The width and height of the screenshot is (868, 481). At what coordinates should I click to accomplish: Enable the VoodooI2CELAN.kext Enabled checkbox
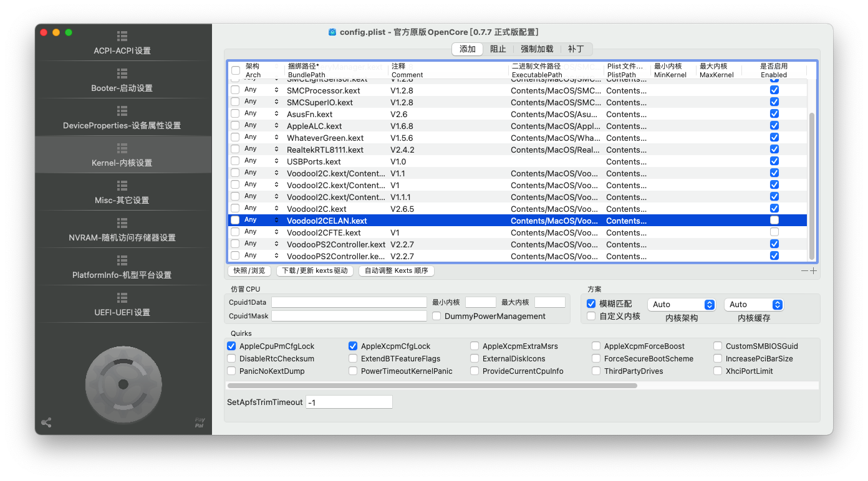(774, 221)
